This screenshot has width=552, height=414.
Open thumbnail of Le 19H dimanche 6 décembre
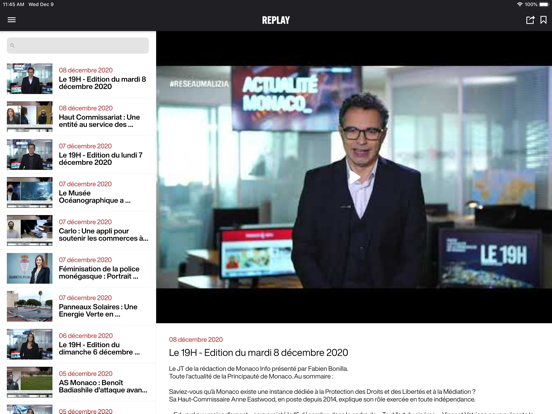30,344
